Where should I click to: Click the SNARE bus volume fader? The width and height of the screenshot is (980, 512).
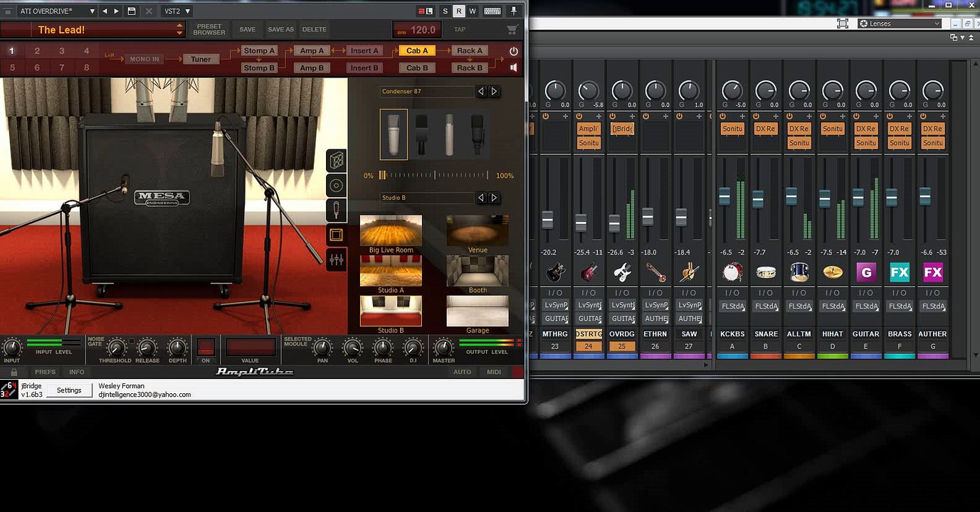[x=758, y=199]
